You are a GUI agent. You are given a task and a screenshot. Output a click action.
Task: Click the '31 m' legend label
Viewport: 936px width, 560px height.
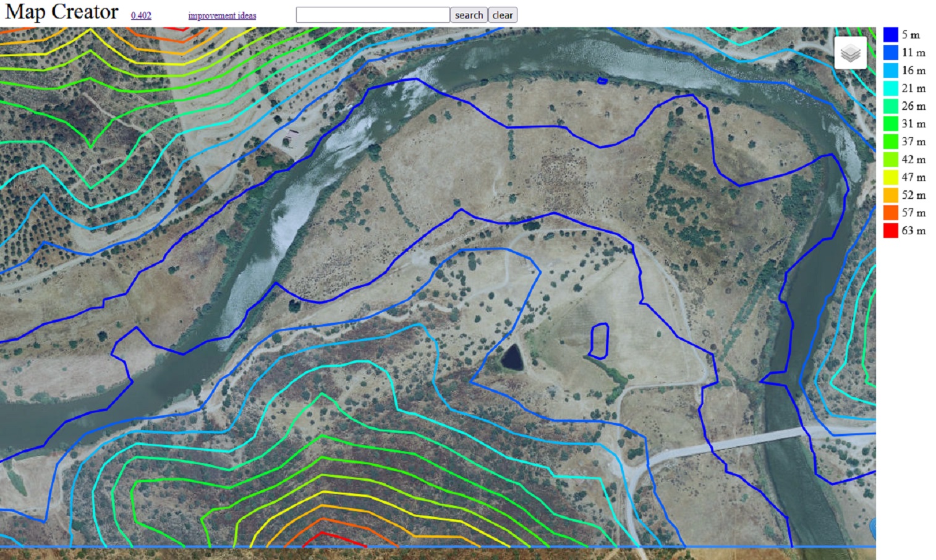click(x=914, y=124)
